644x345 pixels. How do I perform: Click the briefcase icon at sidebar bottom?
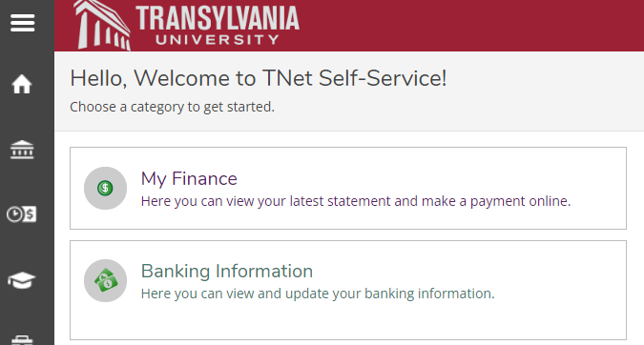pos(22,340)
